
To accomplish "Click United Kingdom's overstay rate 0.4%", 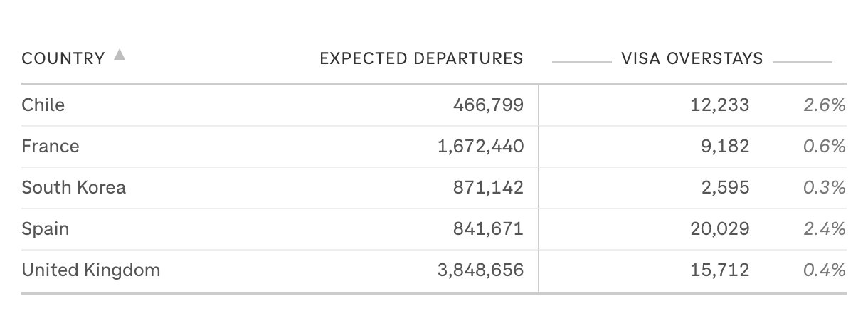I will (x=825, y=270).
